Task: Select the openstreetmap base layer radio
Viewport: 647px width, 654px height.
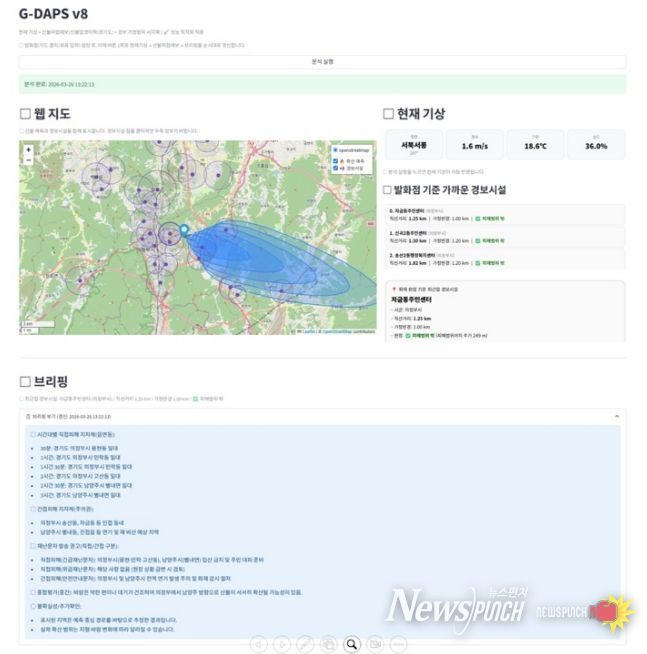Action: click(x=335, y=150)
